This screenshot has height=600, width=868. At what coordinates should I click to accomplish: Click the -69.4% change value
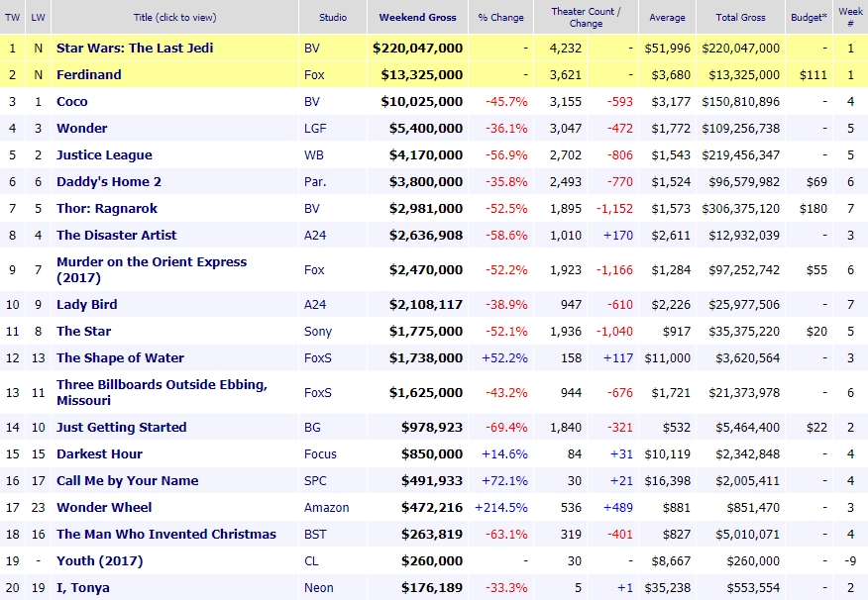(x=506, y=428)
